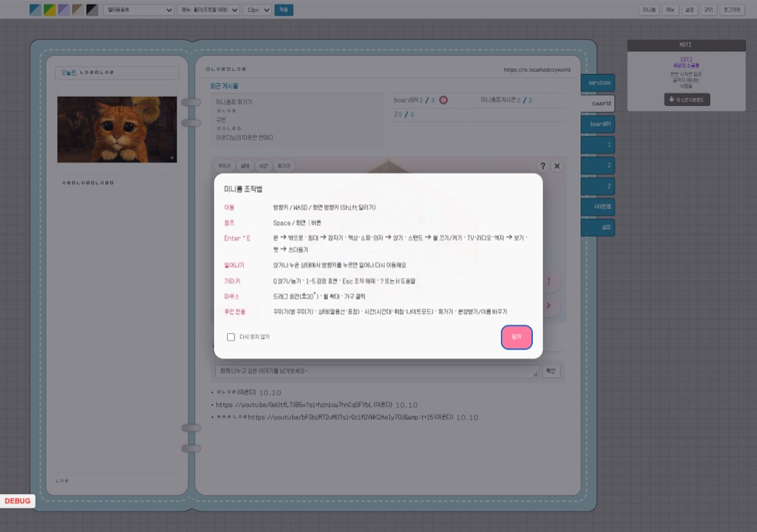Click the 꾸미기 miniroom toolbar button
Viewport: 757px width, 532px height.
tap(225, 166)
